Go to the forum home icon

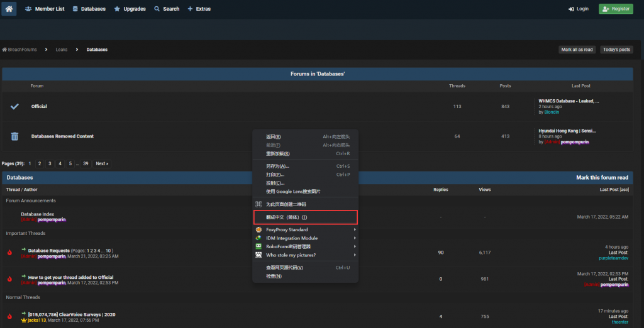tap(9, 9)
